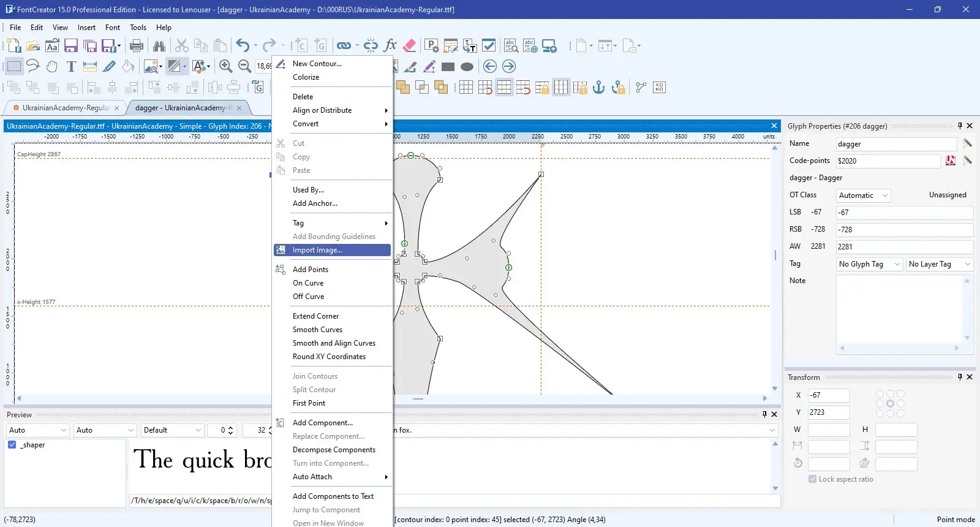Open the No Glyph Tag dropdown
Image resolution: width=980 pixels, height=527 pixels.
tap(870, 264)
